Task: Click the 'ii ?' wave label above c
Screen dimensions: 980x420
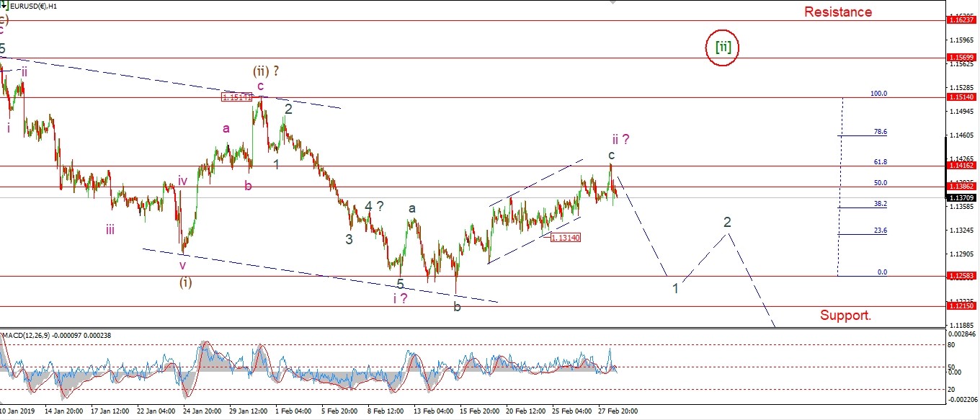Action: pyautogui.click(x=621, y=139)
